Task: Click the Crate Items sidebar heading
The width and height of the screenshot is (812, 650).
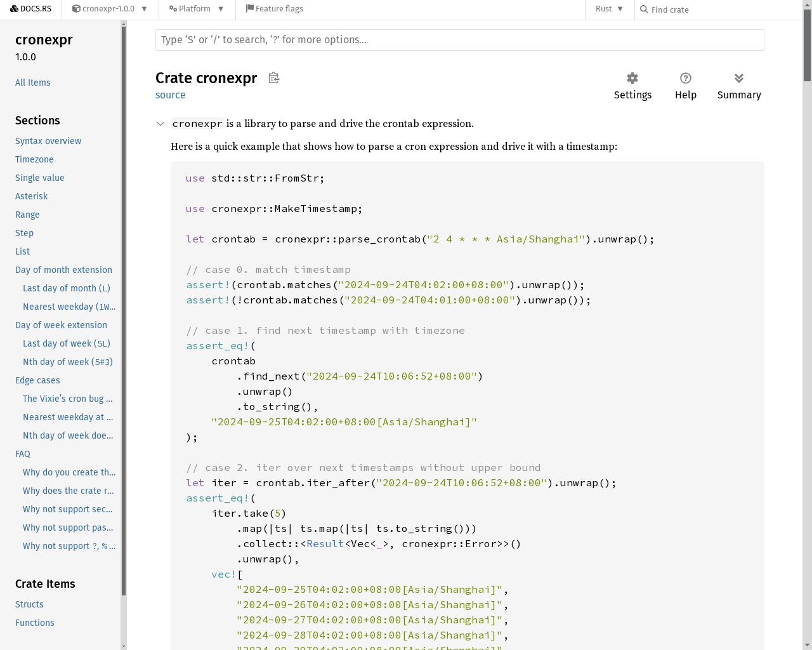Action: (x=45, y=583)
